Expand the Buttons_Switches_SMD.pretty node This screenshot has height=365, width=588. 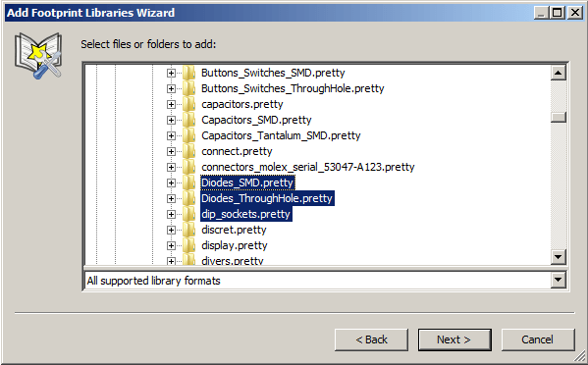click(171, 73)
